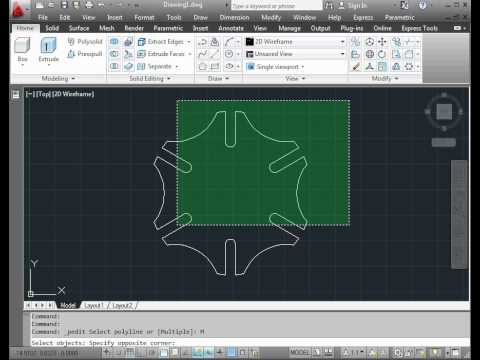Viewport: 480px width, 360px height.
Task: Open the annotation scale 1:1 dropdown
Action: [353, 352]
